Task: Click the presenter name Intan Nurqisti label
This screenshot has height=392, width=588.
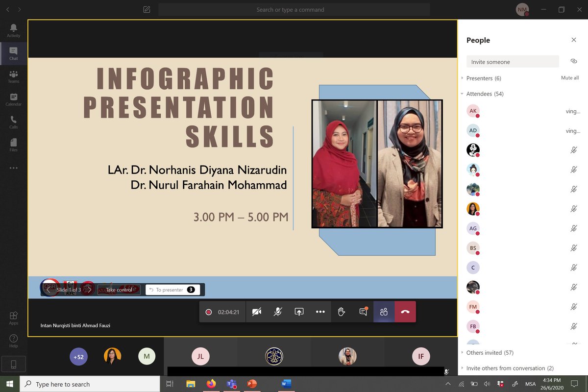Action: pyautogui.click(x=75, y=325)
